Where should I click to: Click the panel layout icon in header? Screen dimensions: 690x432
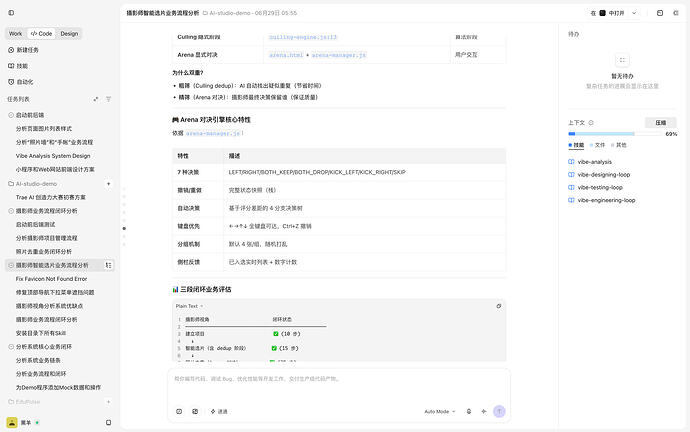[660, 13]
